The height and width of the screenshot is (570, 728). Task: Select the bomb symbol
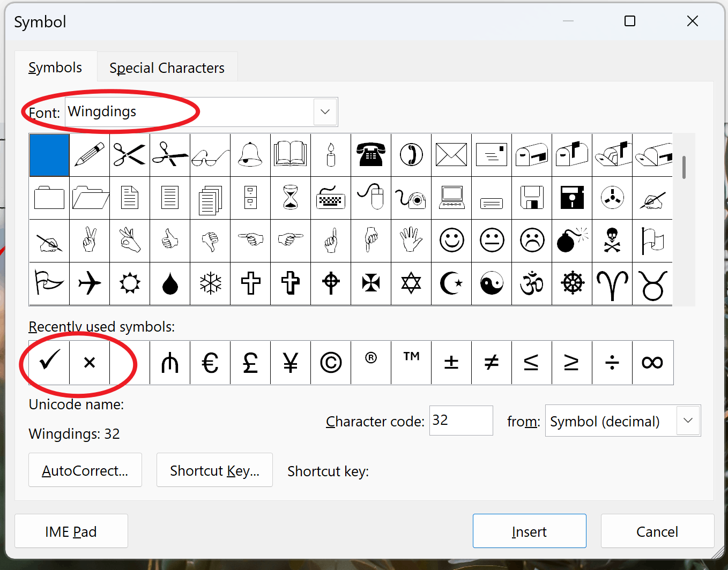(x=571, y=241)
